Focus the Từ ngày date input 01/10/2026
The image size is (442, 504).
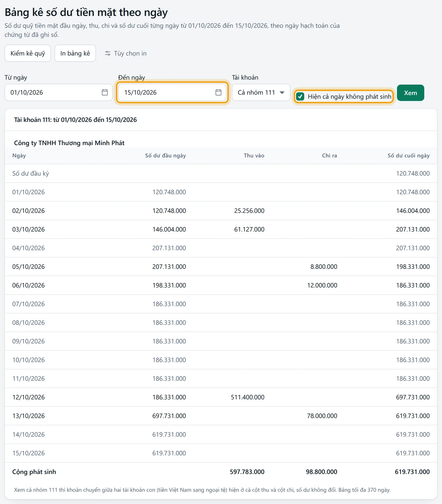59,92
